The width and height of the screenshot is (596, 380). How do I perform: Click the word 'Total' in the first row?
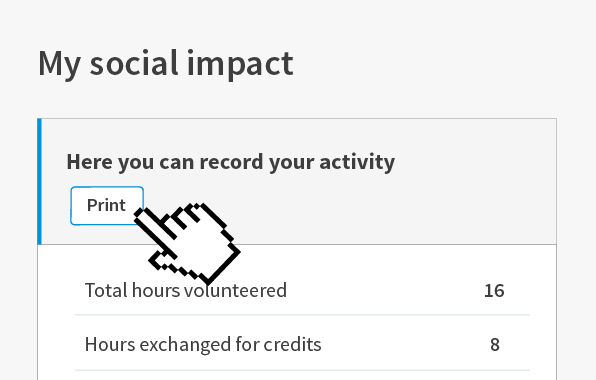click(x=106, y=290)
